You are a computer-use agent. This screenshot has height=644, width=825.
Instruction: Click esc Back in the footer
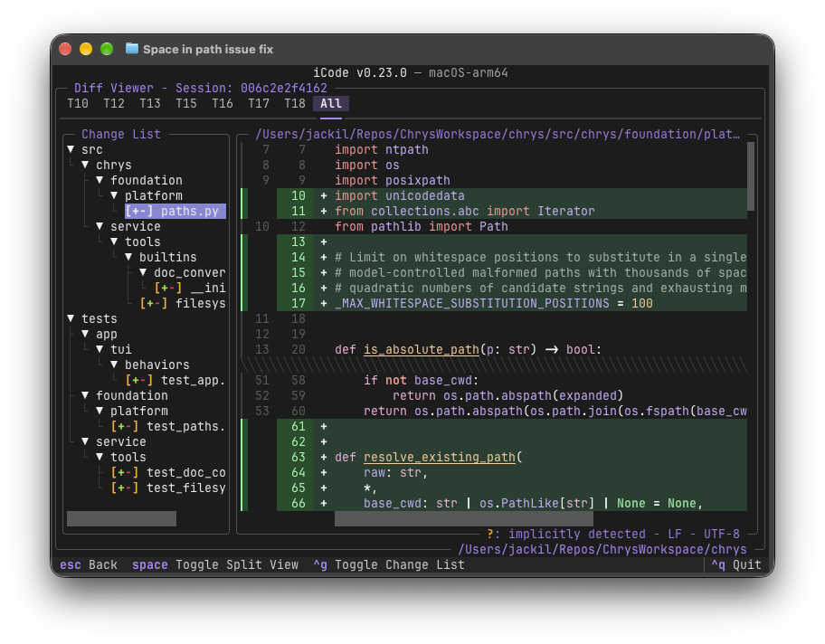pos(89,564)
